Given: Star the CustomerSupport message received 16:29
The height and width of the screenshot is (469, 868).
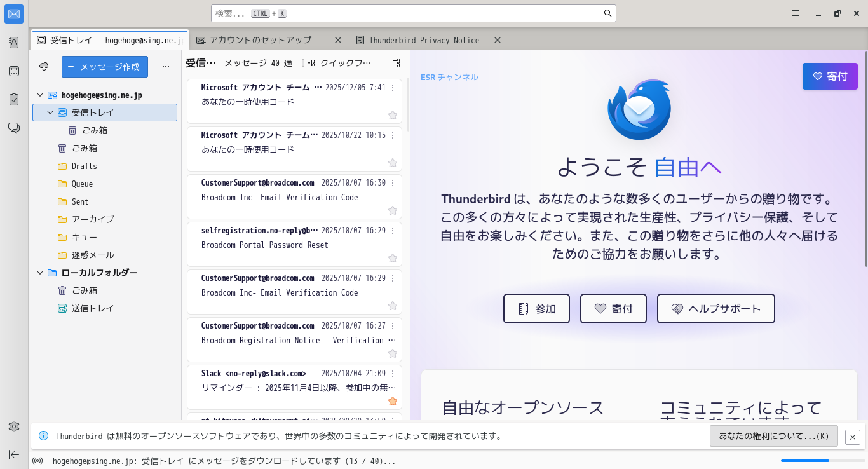Looking at the screenshot, I should [393, 306].
